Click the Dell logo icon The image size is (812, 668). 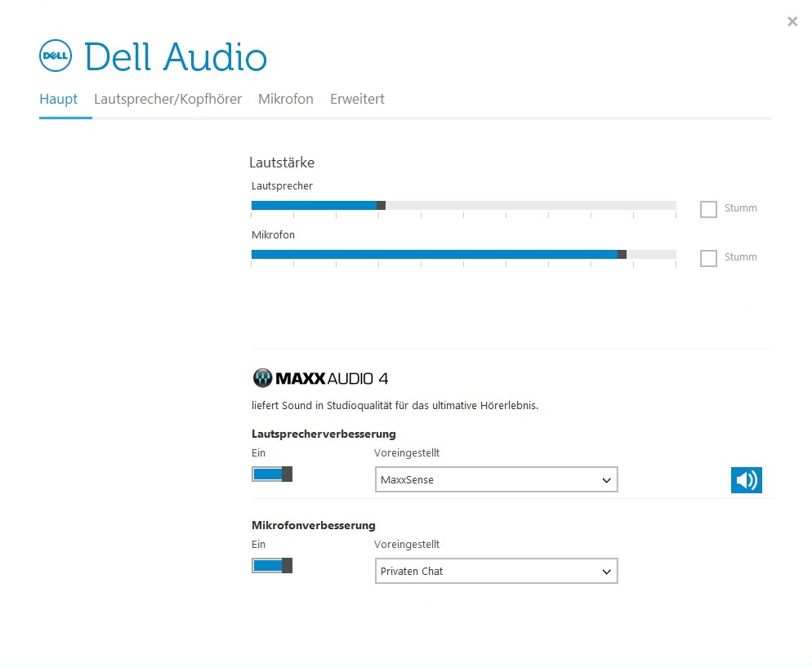pos(56,56)
